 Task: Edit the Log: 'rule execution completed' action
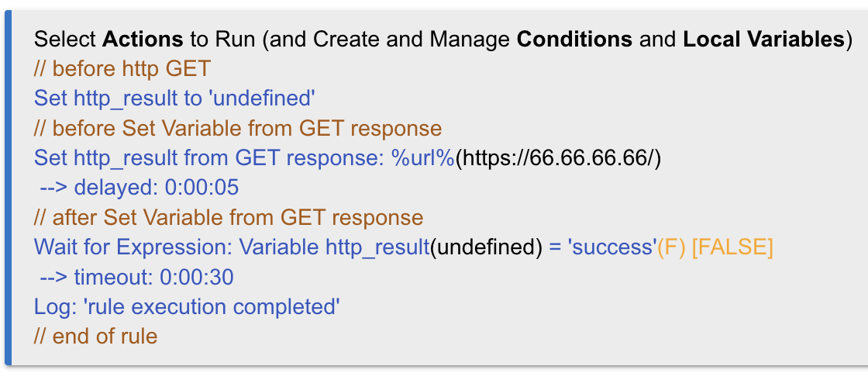tap(187, 307)
